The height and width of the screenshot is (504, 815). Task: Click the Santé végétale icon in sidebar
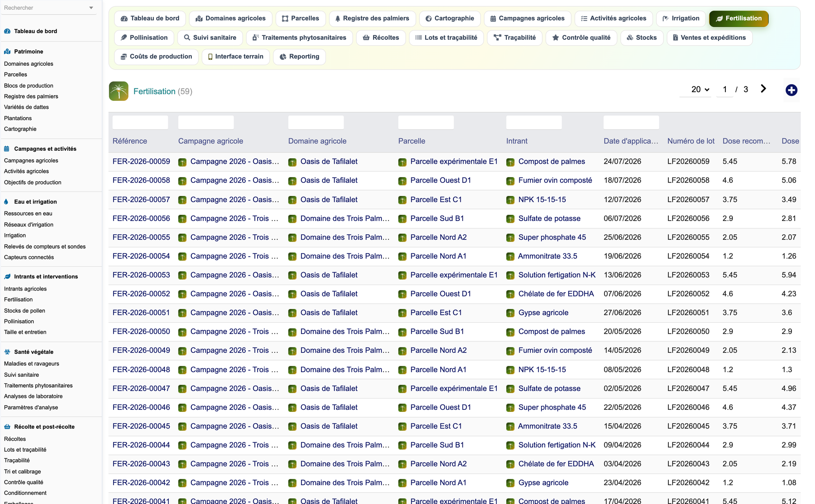point(7,352)
